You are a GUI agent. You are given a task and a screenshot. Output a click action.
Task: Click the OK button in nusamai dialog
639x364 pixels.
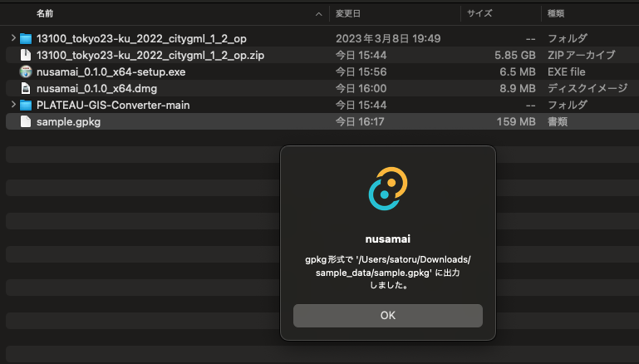tap(387, 316)
